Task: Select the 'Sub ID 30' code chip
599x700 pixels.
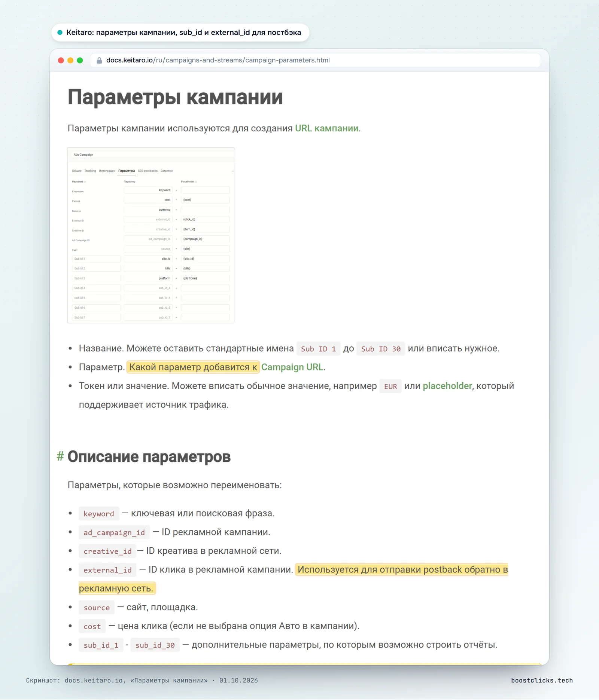Action: point(381,349)
